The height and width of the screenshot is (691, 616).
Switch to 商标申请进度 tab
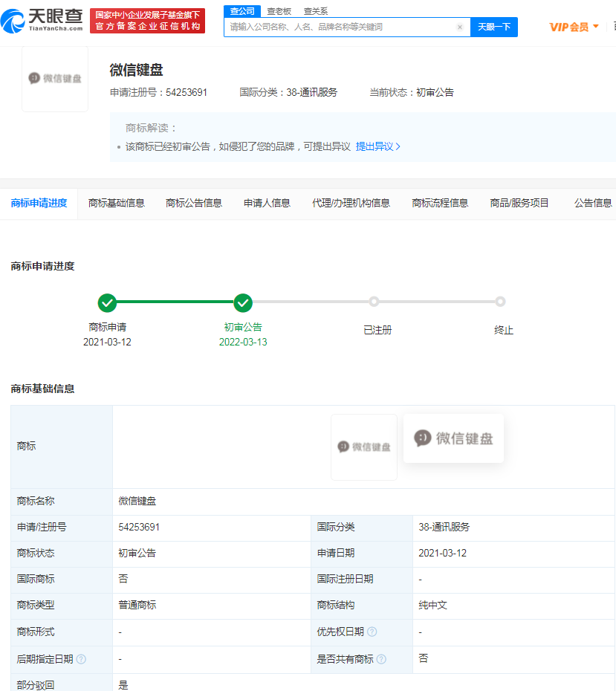39,203
